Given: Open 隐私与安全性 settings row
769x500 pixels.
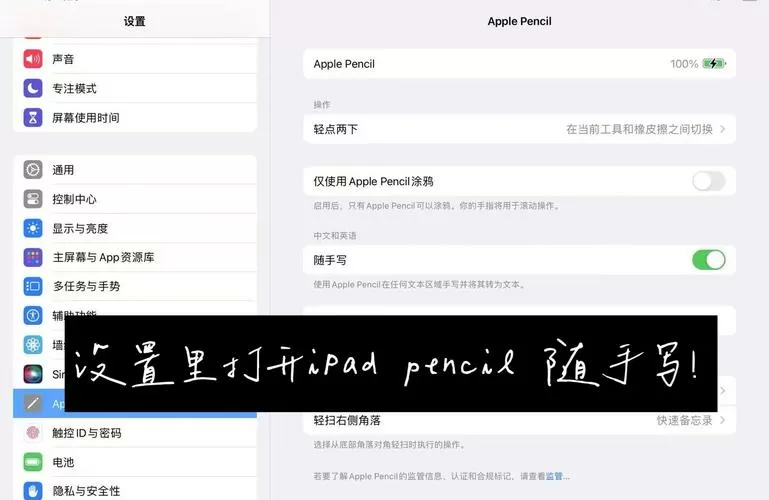Looking at the screenshot, I should 135,491.
